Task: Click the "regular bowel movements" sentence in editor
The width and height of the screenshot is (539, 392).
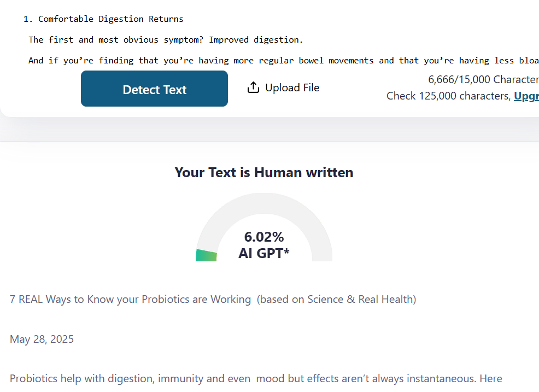Action: tap(284, 61)
